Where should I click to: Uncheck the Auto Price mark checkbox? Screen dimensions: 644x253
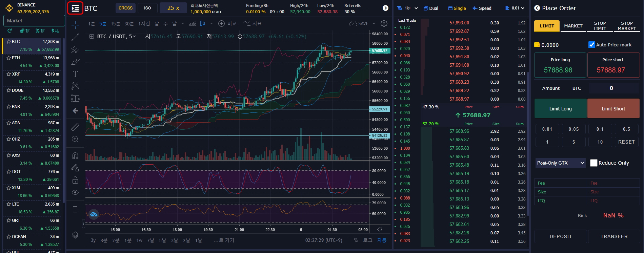click(592, 45)
